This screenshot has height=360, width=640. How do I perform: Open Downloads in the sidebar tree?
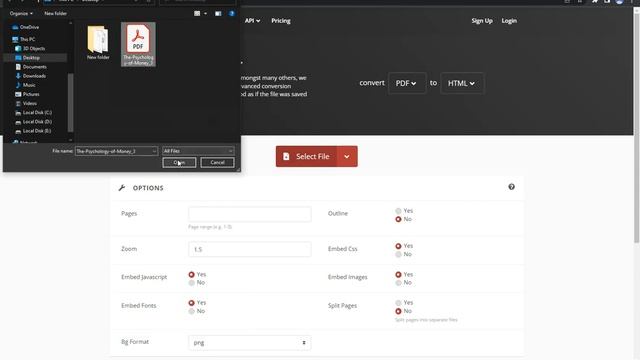click(34, 76)
